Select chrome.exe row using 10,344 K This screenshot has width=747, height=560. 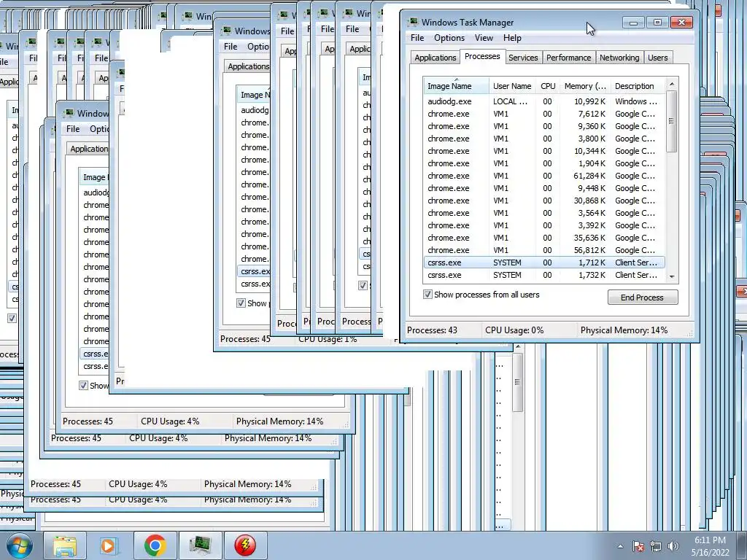544,151
